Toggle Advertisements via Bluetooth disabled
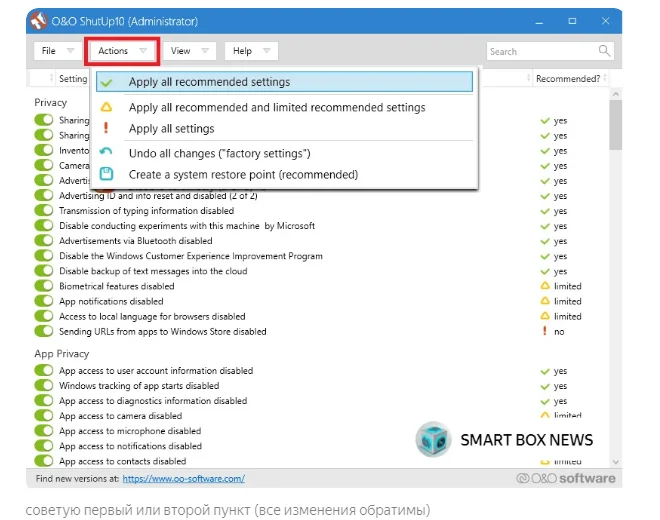Screen dimensions: 660x520 coord(44,240)
